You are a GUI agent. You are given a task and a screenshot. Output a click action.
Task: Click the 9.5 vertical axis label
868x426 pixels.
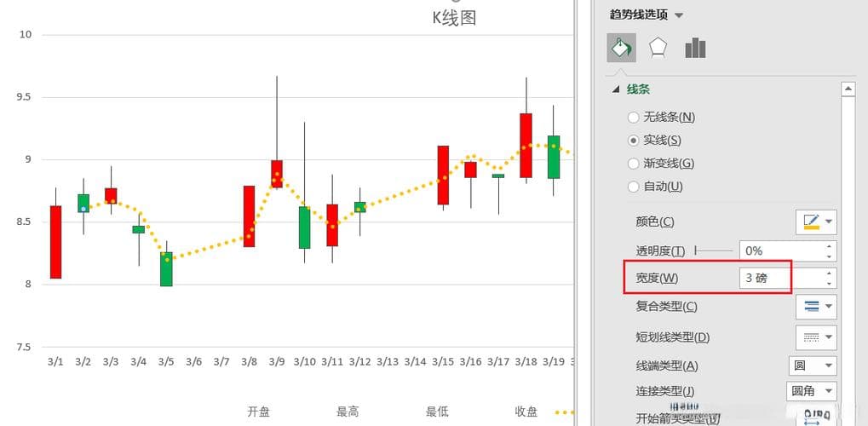pos(25,97)
